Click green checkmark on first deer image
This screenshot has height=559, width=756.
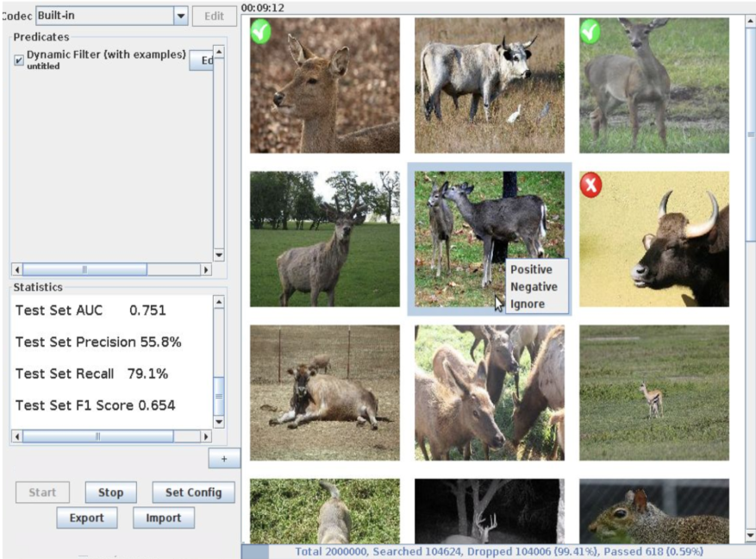[x=261, y=32]
